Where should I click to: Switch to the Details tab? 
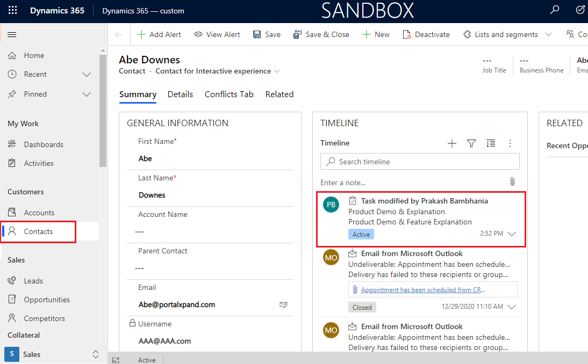pyautogui.click(x=180, y=94)
